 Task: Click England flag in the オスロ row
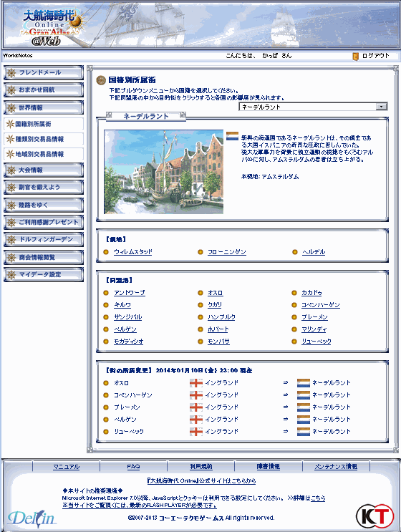(x=196, y=383)
